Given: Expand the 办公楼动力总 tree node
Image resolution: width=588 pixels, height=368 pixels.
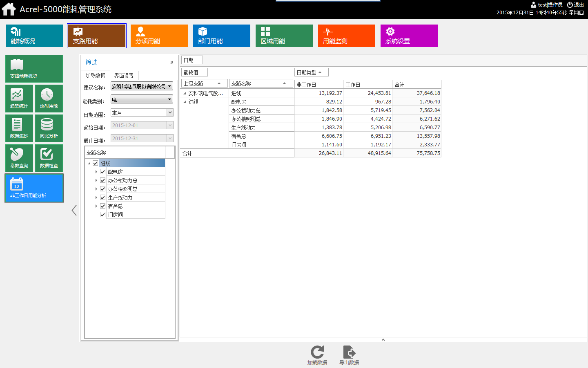Looking at the screenshot, I should coord(96,180).
